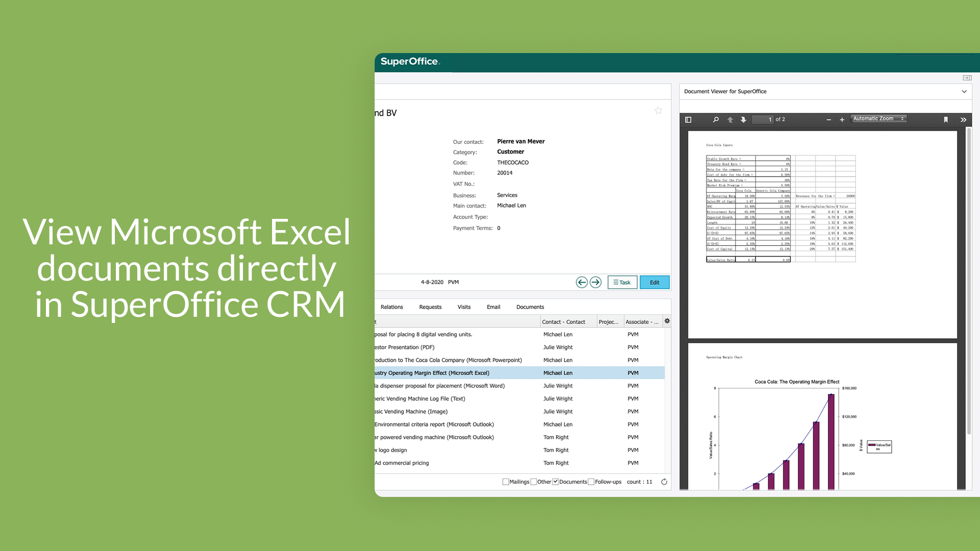The image size is (980, 551).
Task: Select Classic Vending Machine (Image) row
Action: point(520,411)
